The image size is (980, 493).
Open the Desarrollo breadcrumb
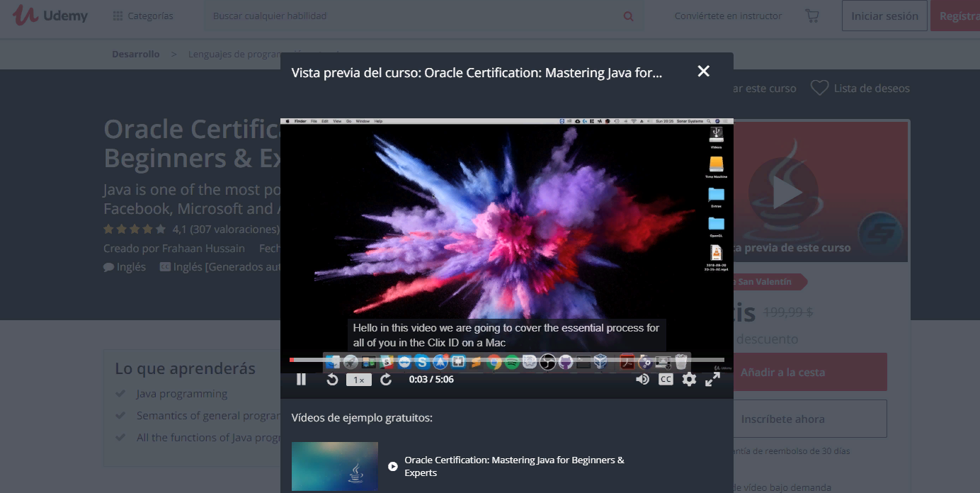pyautogui.click(x=136, y=54)
